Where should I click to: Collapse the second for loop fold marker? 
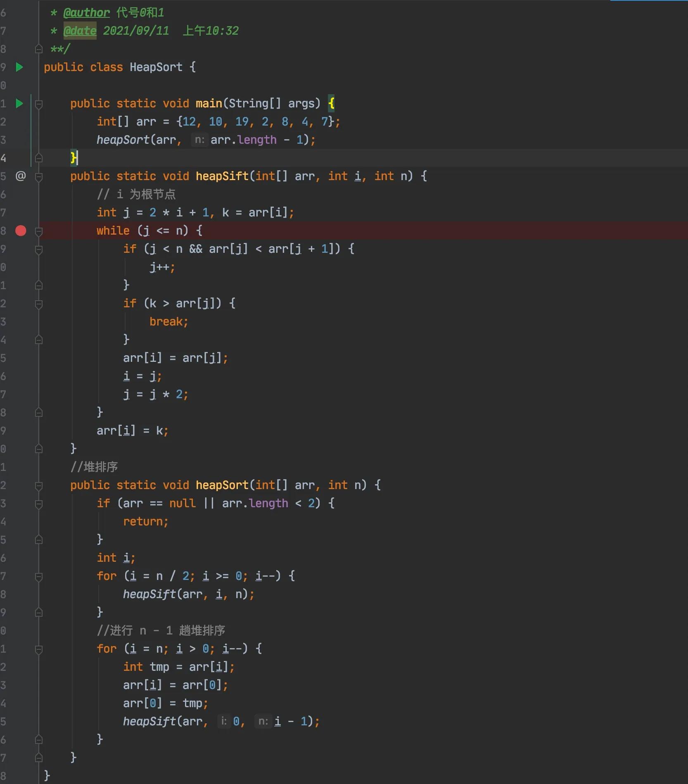pos(39,649)
